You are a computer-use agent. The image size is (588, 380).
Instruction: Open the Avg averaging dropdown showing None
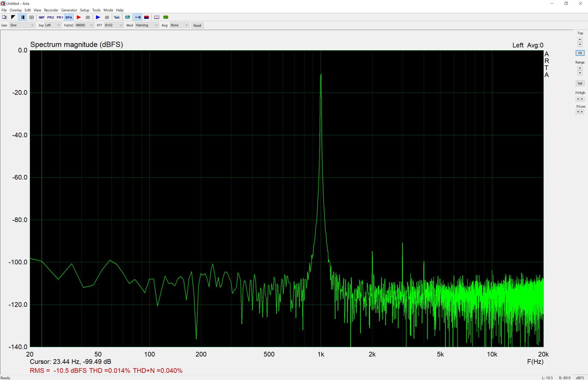(x=179, y=25)
